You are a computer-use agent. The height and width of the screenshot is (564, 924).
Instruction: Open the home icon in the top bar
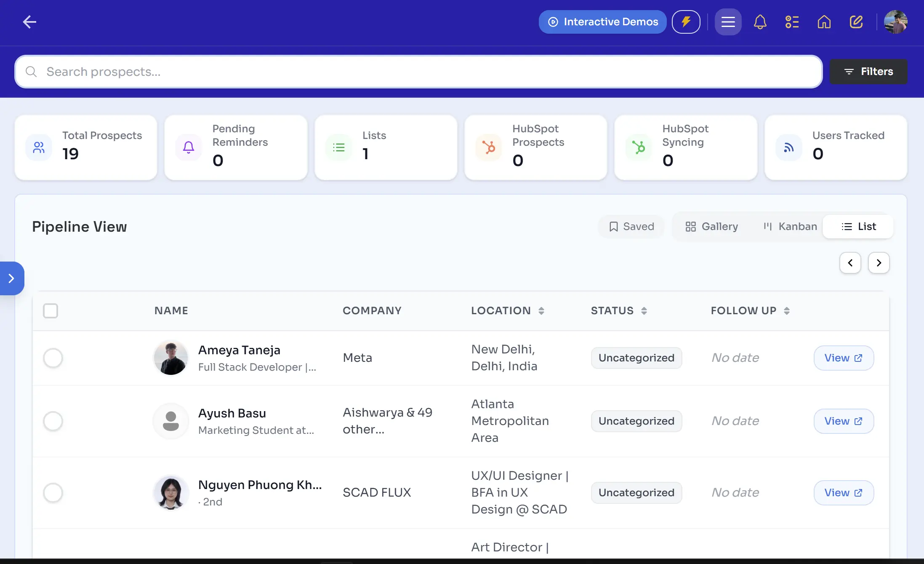(824, 22)
